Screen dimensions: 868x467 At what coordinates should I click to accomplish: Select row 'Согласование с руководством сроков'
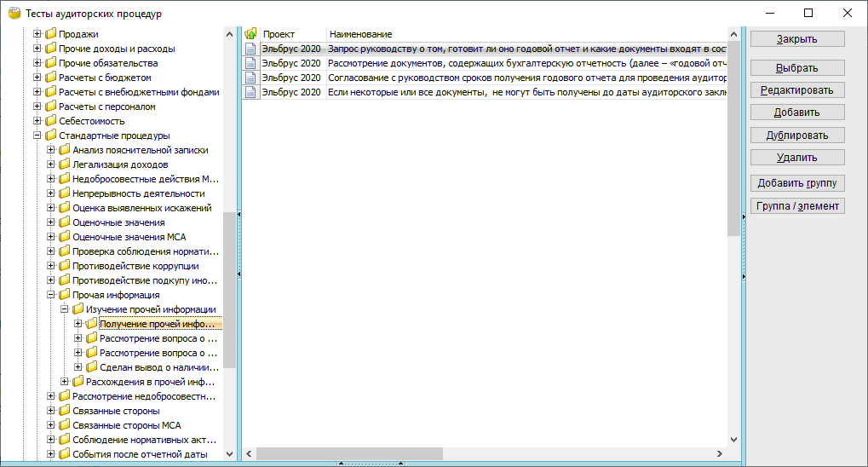click(485, 78)
